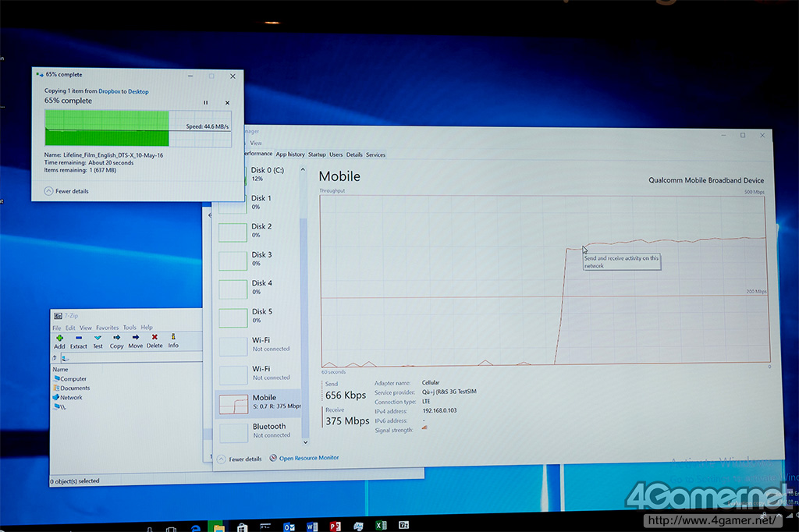This screenshot has width=799, height=532.
Task: Open 7-Zip File menu
Action: tap(56, 328)
